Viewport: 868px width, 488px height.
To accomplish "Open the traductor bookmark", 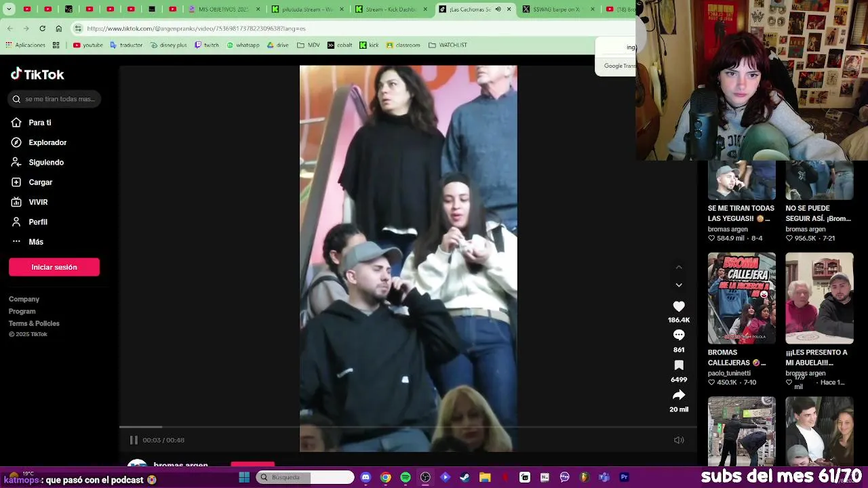I will coord(125,45).
